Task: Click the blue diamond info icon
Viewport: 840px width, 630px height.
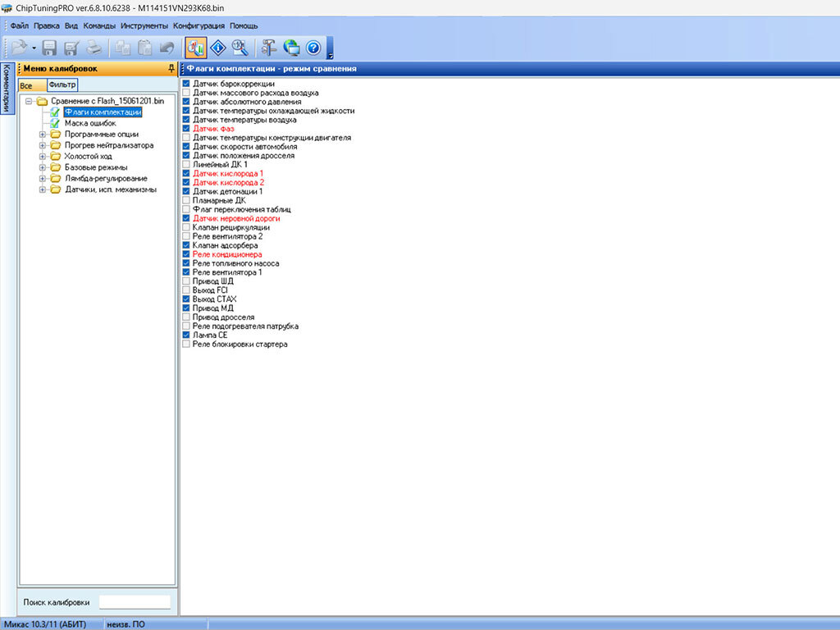Action: [x=218, y=48]
